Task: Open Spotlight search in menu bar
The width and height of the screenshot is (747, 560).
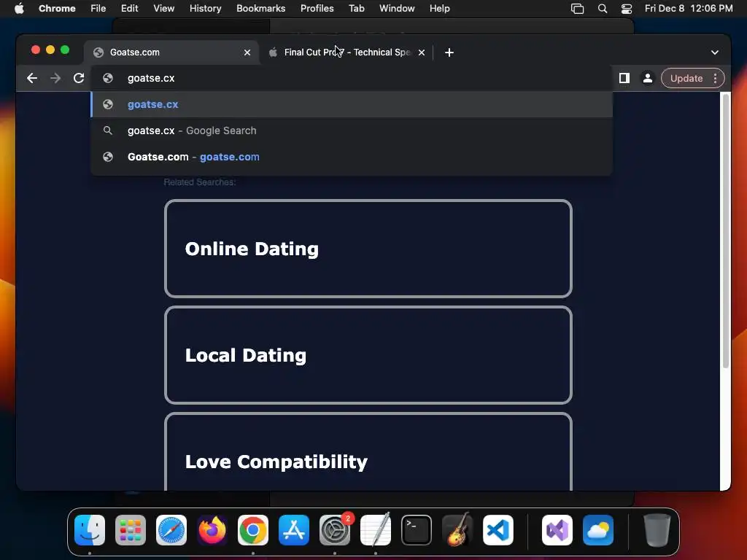Action: [602, 9]
